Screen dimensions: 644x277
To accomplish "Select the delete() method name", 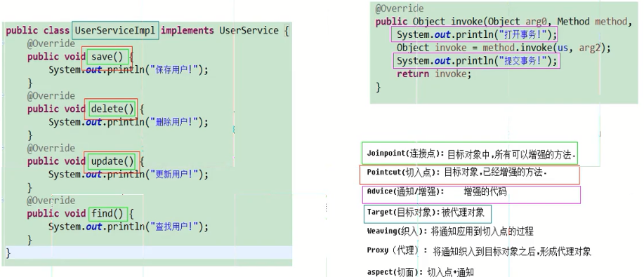I will 112,109.
